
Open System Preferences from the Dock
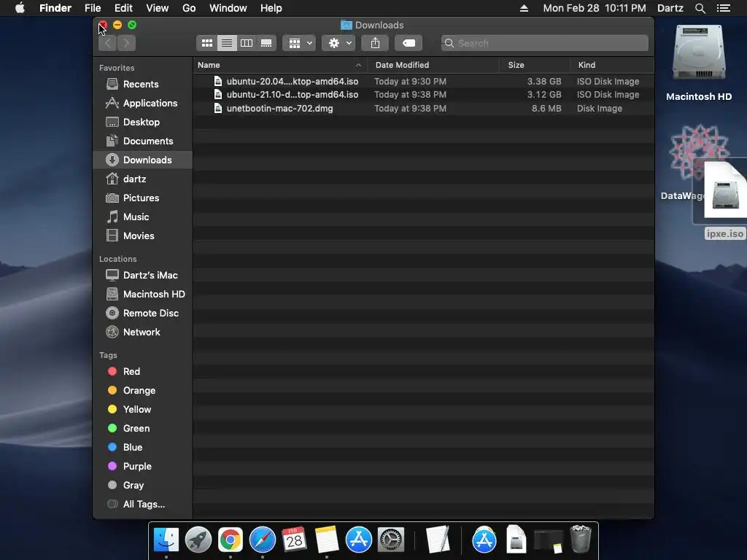click(x=391, y=540)
